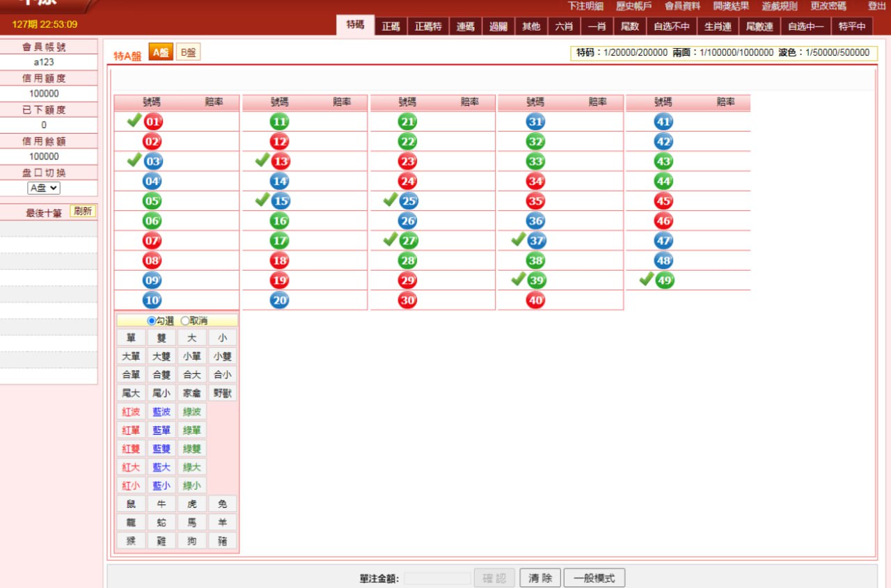Click red number ball 40
891x588 pixels.
point(535,301)
